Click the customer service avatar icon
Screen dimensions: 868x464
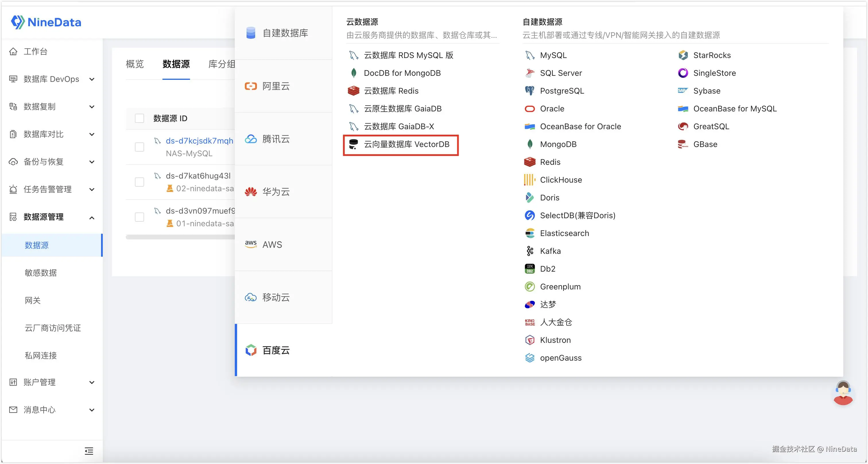(843, 393)
